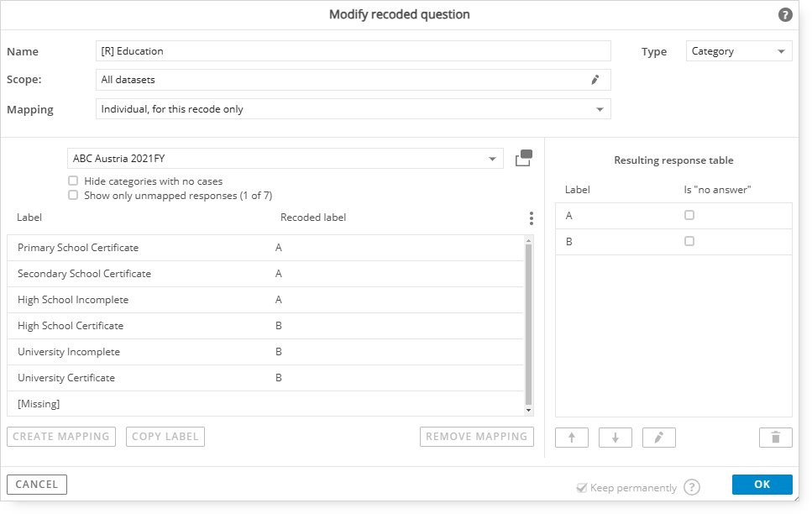Click inside the Name text field
The height and width of the screenshot is (514, 812).
[354, 50]
